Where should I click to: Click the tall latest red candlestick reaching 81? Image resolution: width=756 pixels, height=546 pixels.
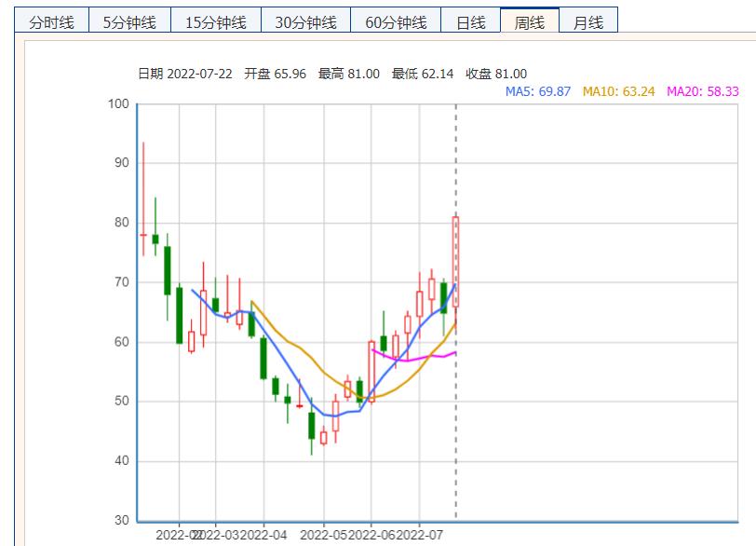tap(456, 261)
